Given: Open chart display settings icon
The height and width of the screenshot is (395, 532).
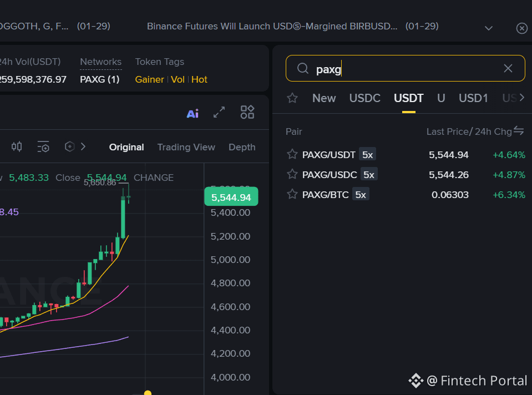Looking at the screenshot, I should [43, 146].
